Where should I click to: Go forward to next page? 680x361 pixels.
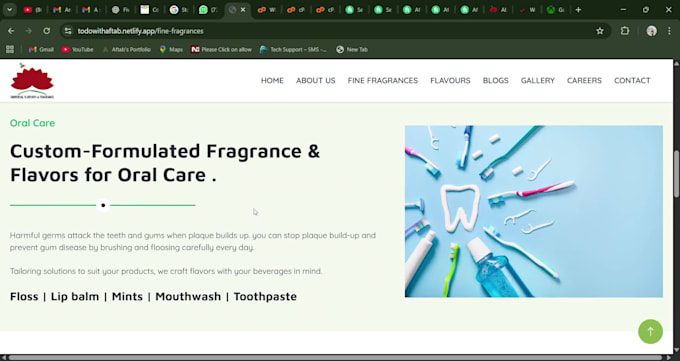(x=29, y=31)
